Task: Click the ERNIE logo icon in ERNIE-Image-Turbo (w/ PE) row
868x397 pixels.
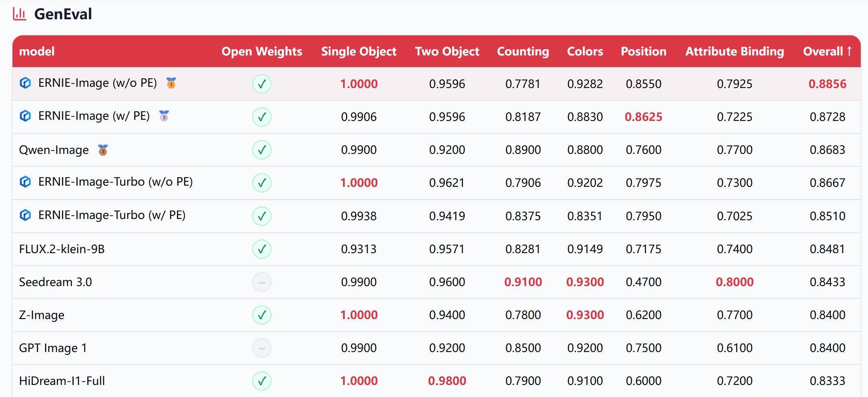Action: pos(25,215)
